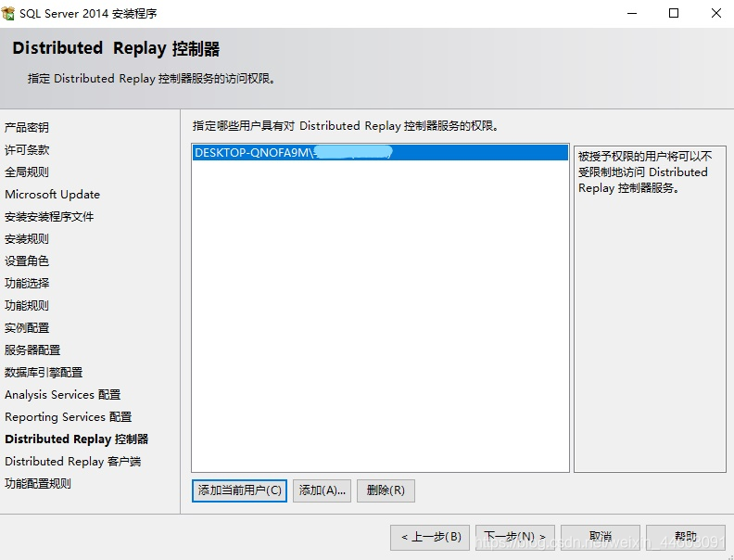Select 数据库引擎配置 step in sidebar
This screenshot has width=734, height=560.
[x=44, y=372]
